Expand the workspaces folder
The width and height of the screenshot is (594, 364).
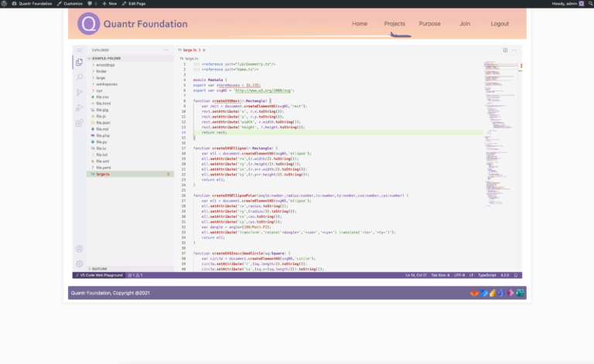104,84
